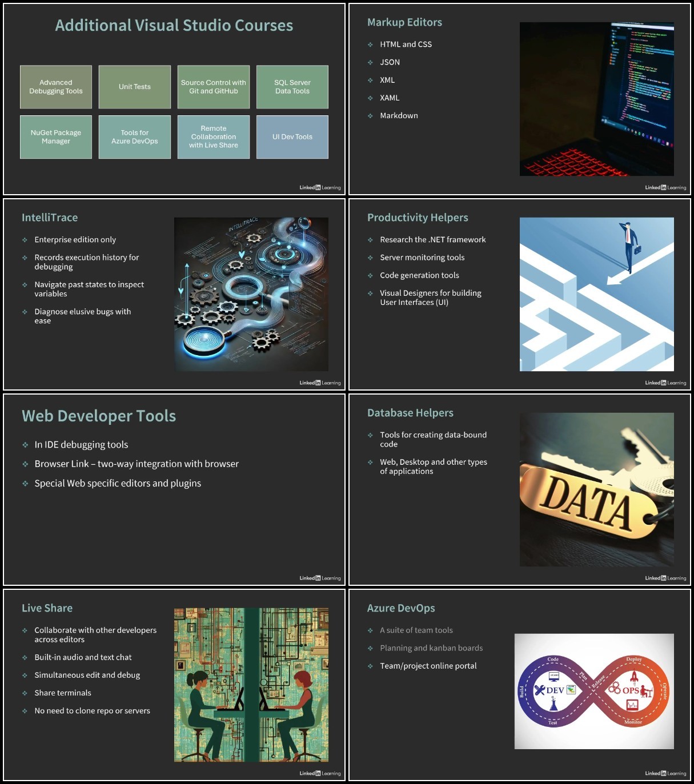Click Diagnose elusive bugs with ease bullet

pyautogui.click(x=83, y=316)
